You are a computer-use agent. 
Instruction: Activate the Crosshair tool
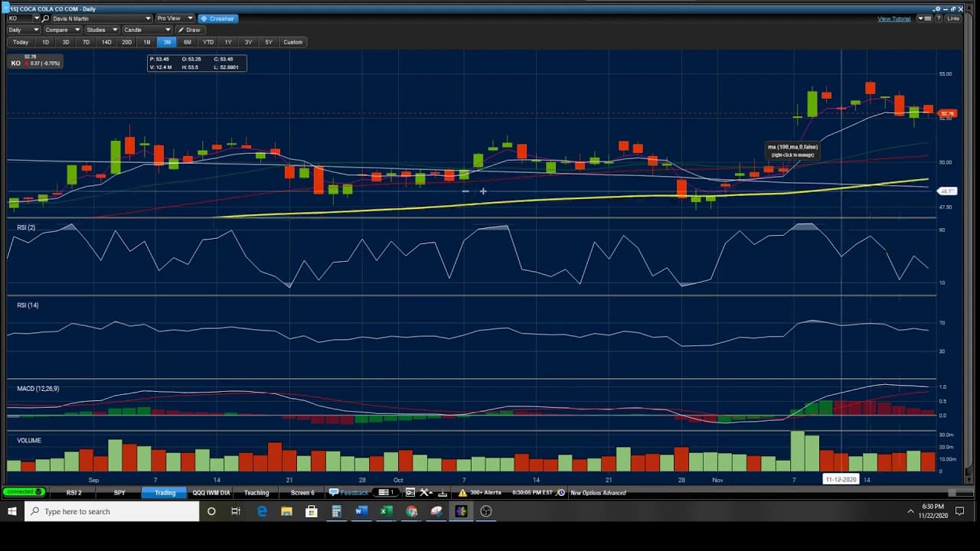click(217, 18)
